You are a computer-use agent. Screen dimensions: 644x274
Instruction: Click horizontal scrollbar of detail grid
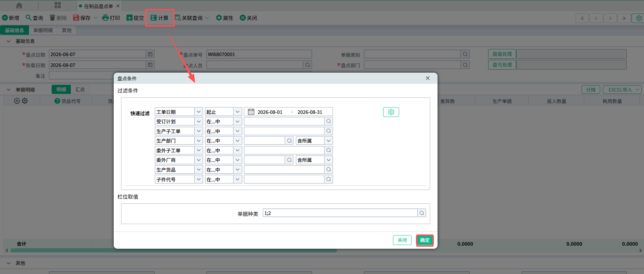pyautogui.click(x=174, y=250)
